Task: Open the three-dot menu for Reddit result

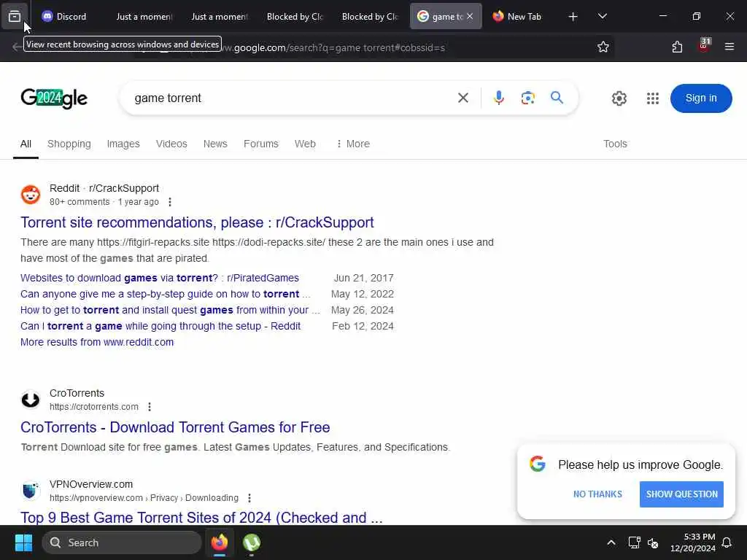Action: (170, 202)
